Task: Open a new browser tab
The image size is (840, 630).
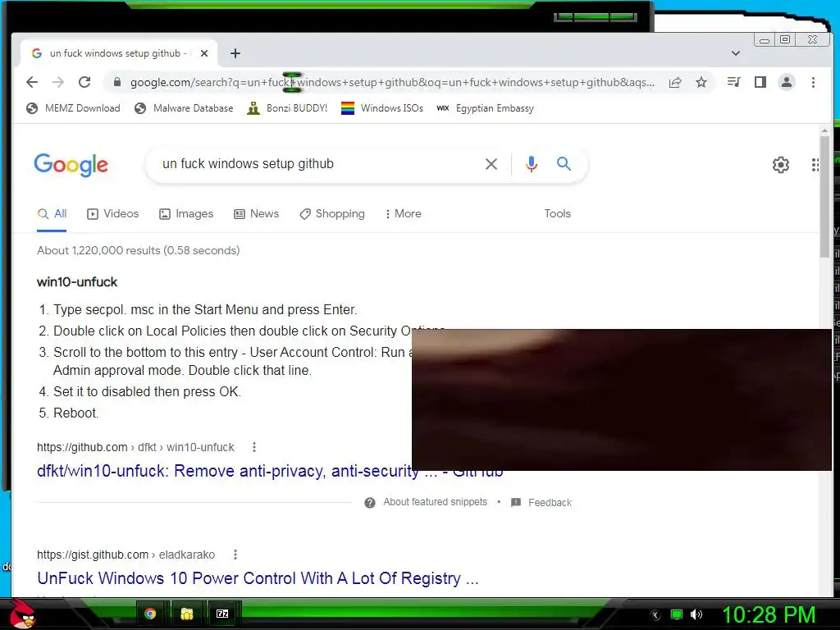Action: (x=235, y=53)
